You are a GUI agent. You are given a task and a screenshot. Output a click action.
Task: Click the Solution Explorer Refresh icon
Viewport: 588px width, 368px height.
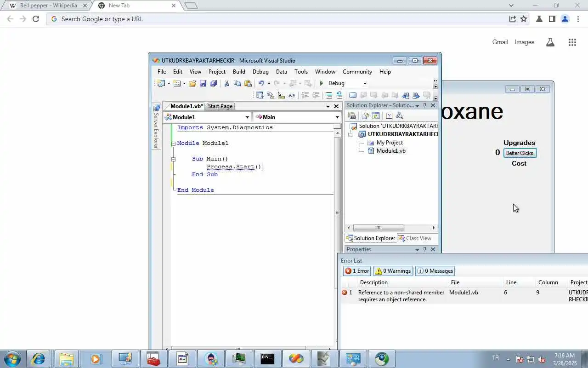[376, 116]
